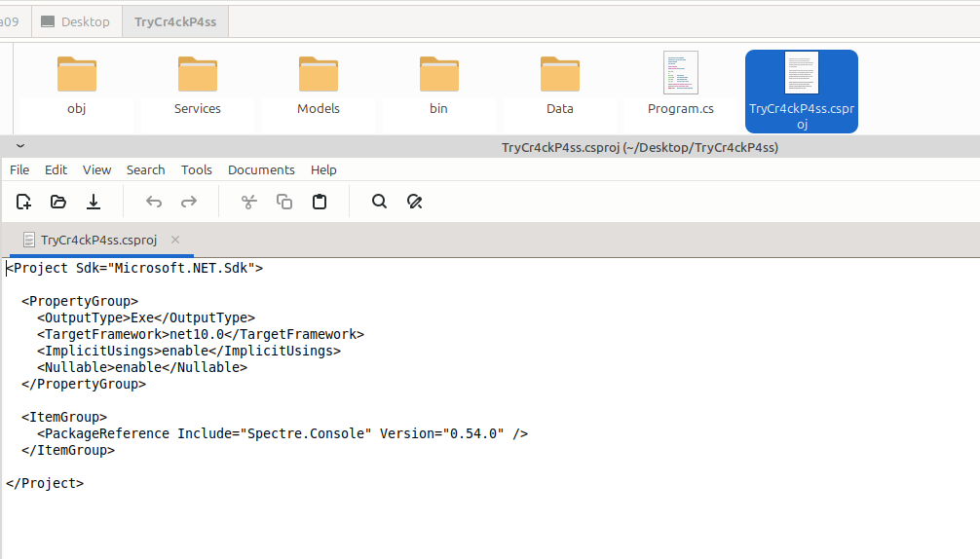
Task: Save the document with download-arrow icon
Action: [94, 202]
